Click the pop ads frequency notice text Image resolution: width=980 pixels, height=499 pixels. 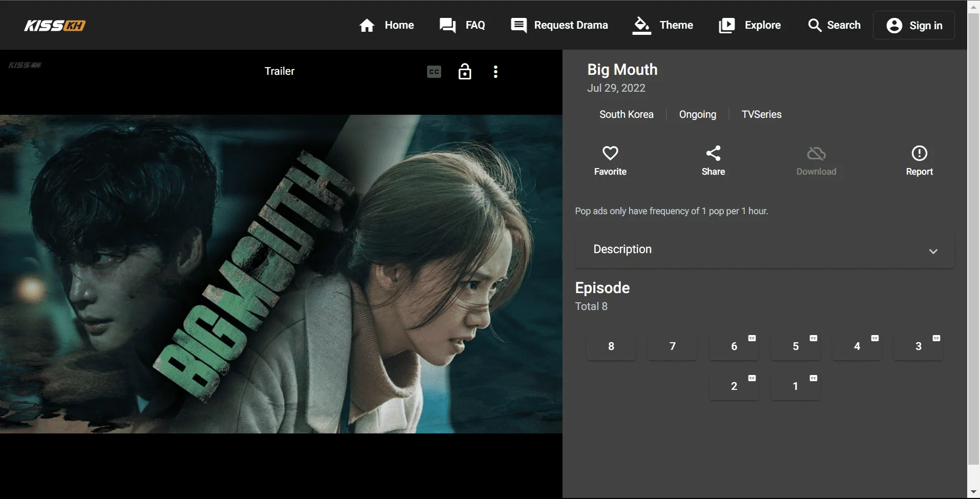(x=672, y=211)
